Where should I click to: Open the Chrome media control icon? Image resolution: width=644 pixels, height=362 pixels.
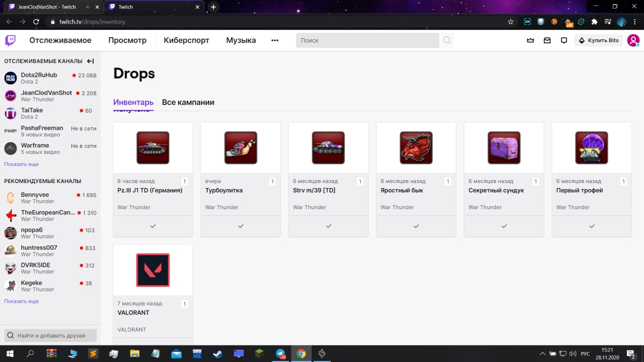608,22
